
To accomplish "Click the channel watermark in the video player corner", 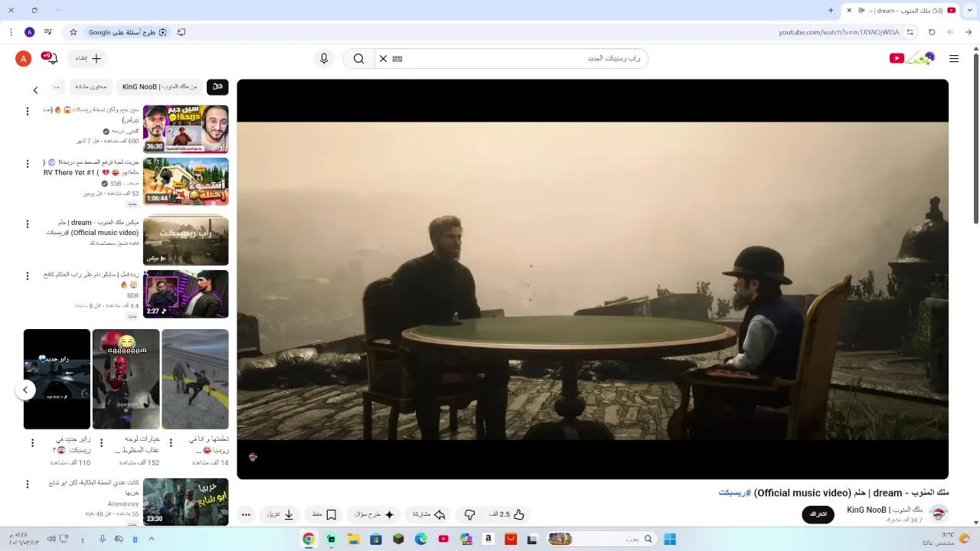I will pos(253,457).
